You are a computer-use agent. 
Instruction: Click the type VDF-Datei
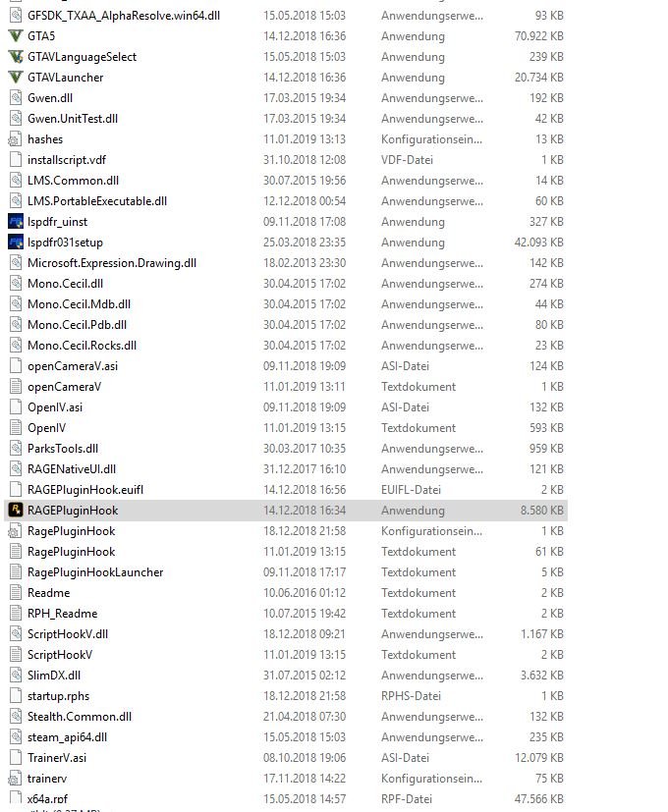pos(407,160)
